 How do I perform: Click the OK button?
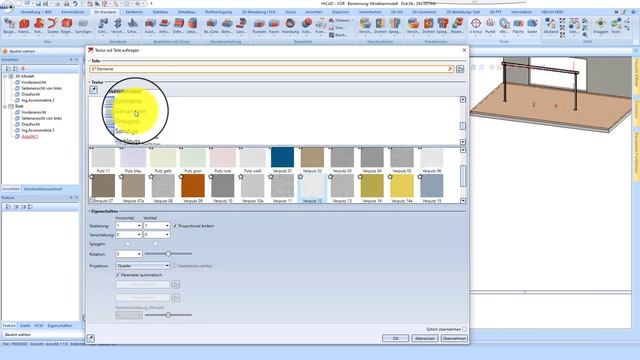[395, 338]
